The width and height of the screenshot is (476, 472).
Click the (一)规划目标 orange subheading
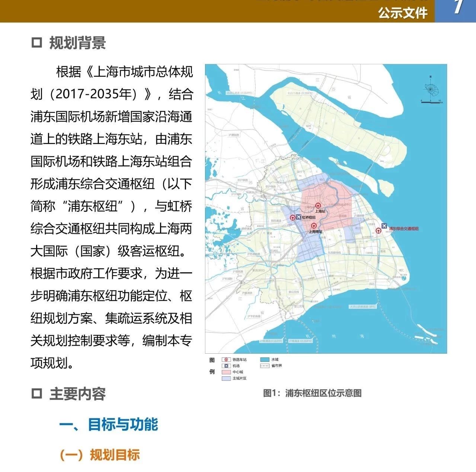(x=100, y=455)
